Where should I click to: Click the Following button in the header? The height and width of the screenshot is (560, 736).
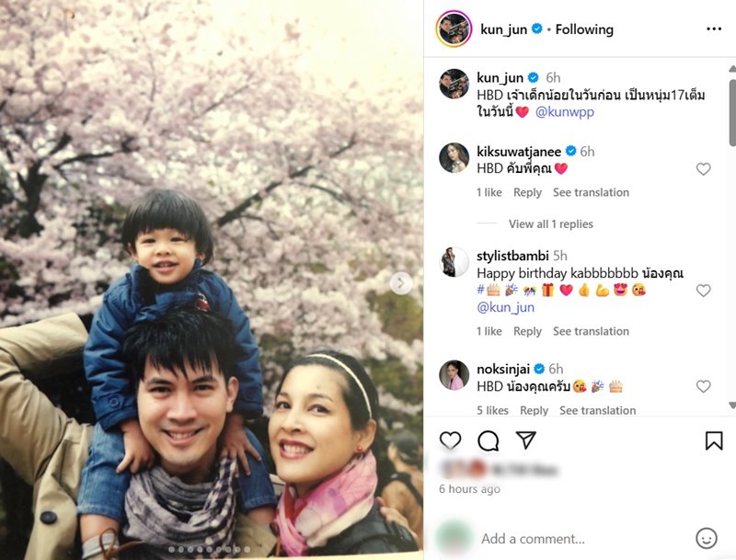pyautogui.click(x=584, y=29)
